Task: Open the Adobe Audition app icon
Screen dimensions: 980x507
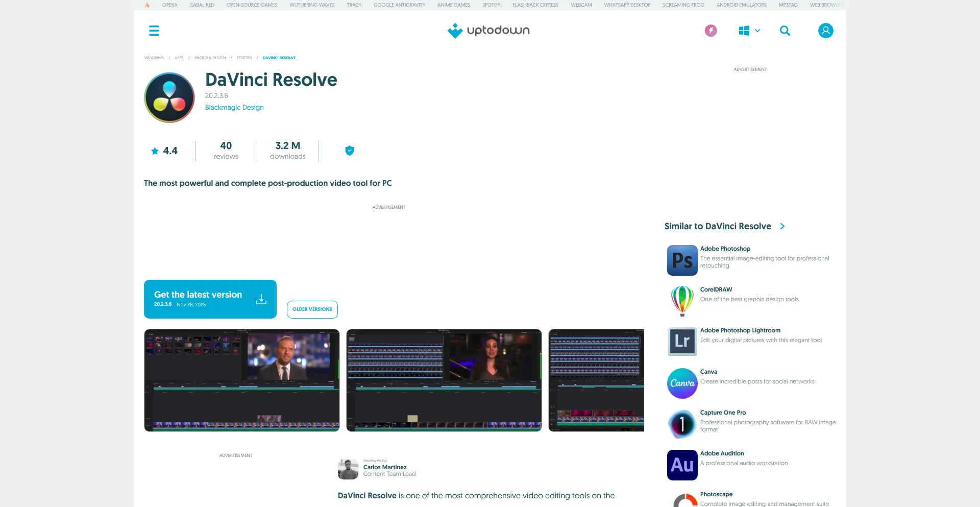Action: pyautogui.click(x=682, y=465)
